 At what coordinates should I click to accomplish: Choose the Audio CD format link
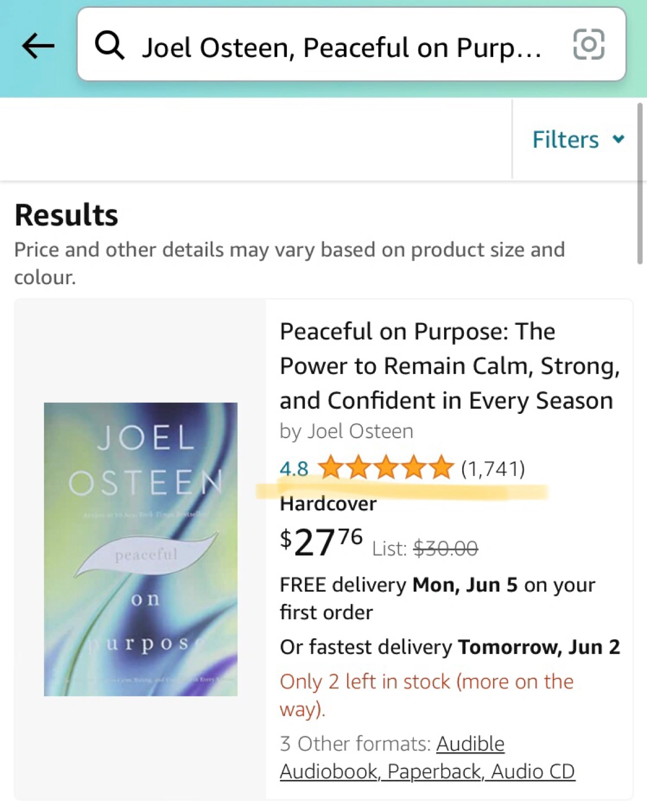pyautogui.click(x=533, y=771)
